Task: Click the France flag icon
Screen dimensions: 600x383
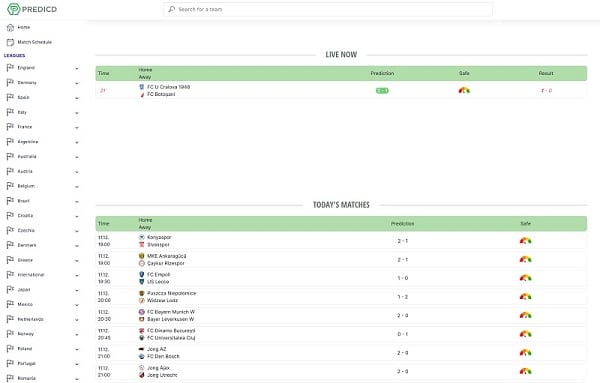Action: coord(10,127)
